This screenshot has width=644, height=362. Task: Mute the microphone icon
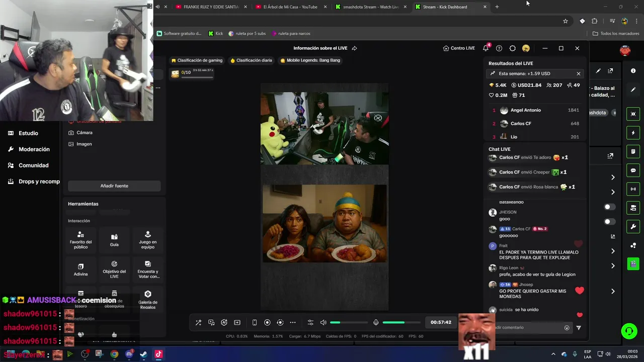click(x=376, y=323)
